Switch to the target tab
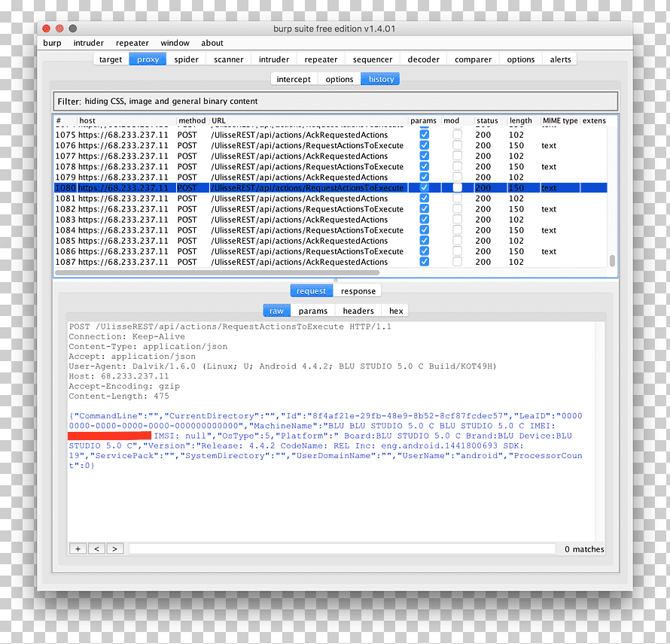Image resolution: width=670 pixels, height=644 pixels. point(111,59)
